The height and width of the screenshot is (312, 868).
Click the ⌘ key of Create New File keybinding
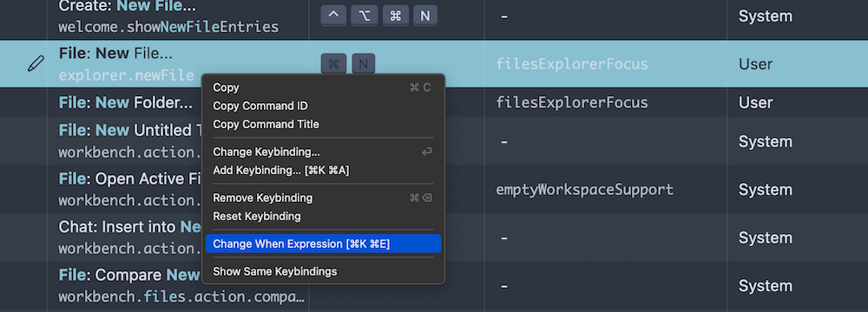[395, 16]
